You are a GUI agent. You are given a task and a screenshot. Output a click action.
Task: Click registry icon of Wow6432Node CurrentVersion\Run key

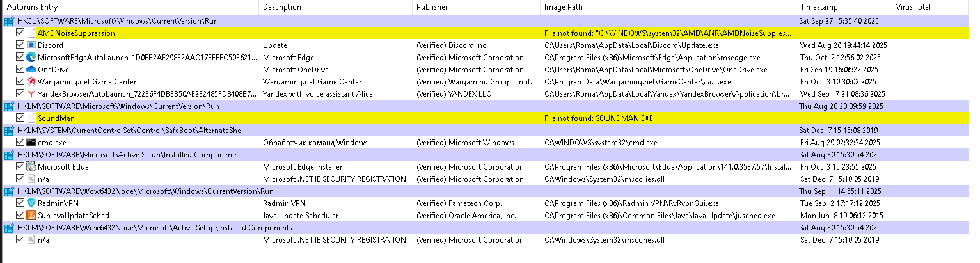point(9,191)
